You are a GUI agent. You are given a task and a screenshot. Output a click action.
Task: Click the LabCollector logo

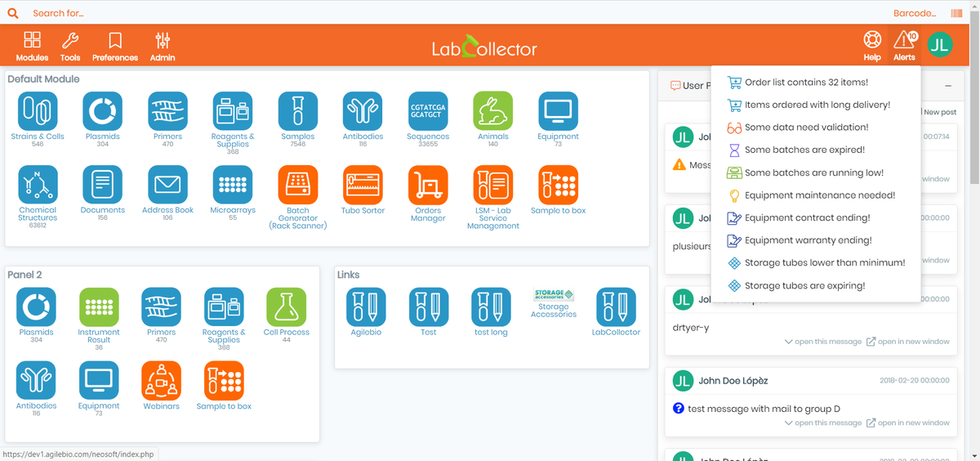tap(484, 47)
